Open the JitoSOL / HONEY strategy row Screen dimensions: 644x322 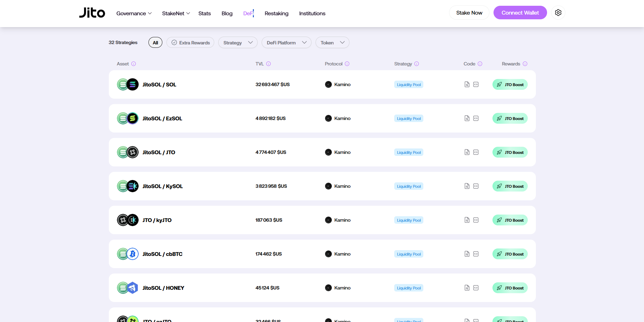tap(163, 288)
